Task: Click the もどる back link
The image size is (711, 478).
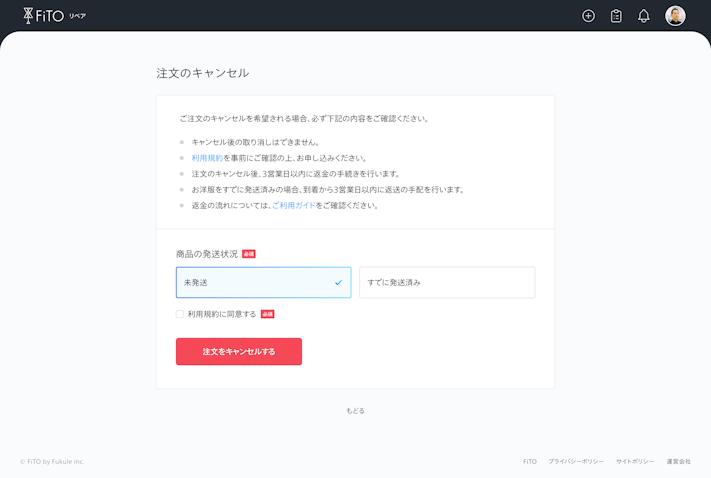Action: (x=356, y=411)
